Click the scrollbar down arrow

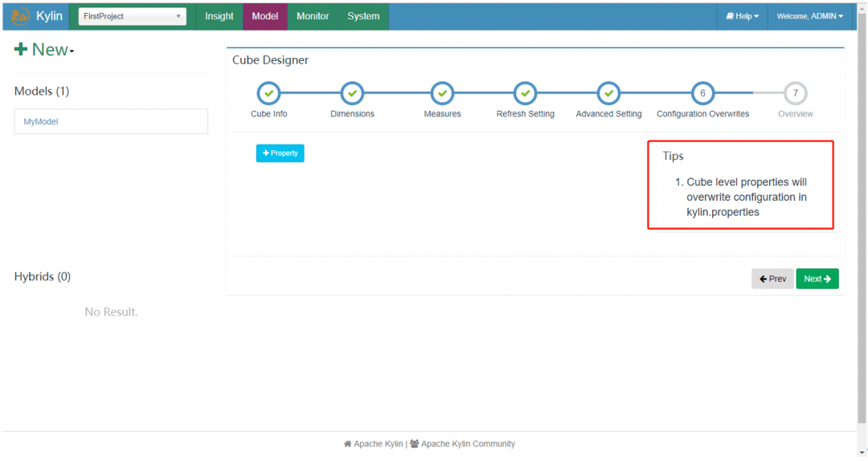point(862,453)
